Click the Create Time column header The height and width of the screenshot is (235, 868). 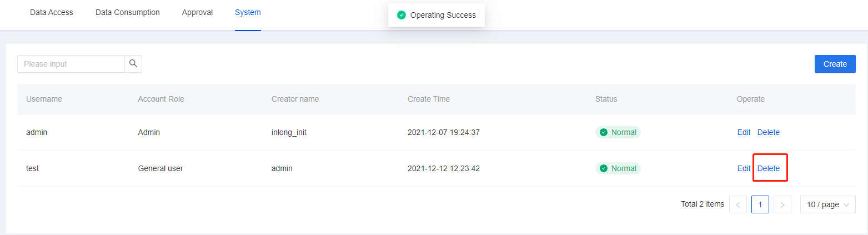[429, 99]
